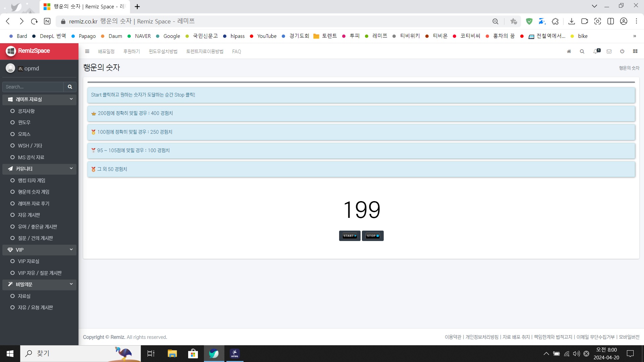Click the sidebar search magnifier button
Screen dimensions: 644x362
click(70, 87)
